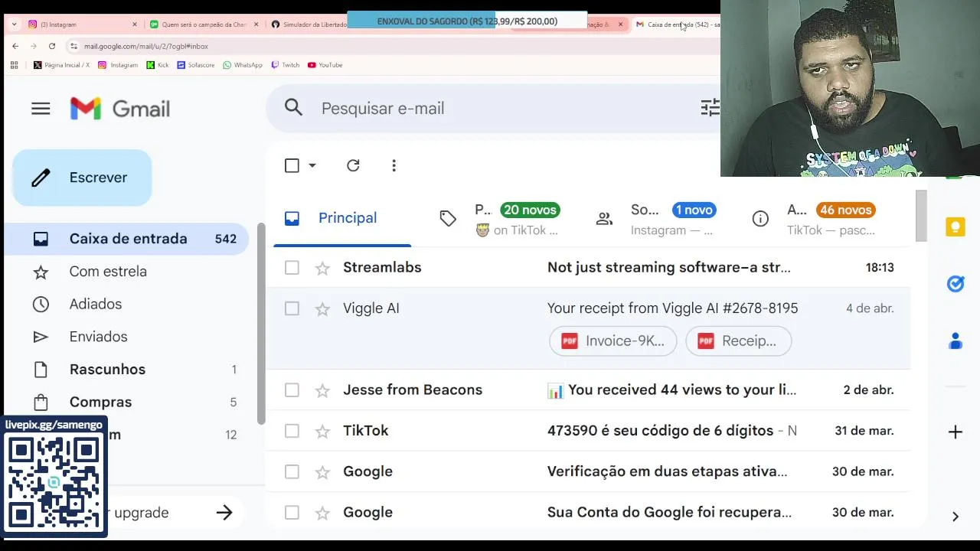Image resolution: width=980 pixels, height=551 pixels.
Task: Open the Kick bookmark
Action: pyautogui.click(x=158, y=65)
